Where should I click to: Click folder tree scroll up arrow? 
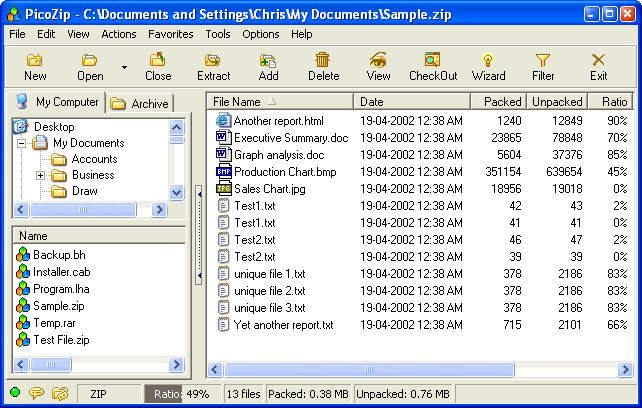click(x=176, y=127)
